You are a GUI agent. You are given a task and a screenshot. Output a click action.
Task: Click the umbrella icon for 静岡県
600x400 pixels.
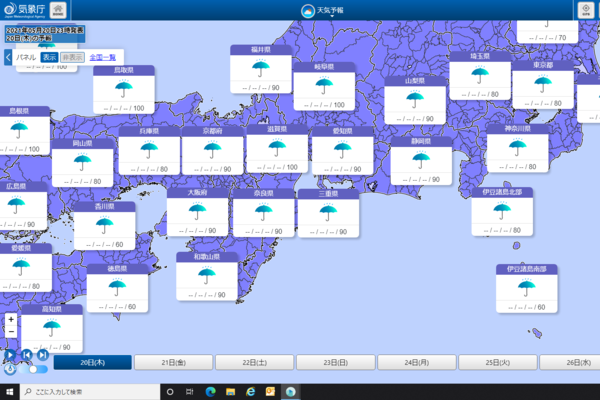coord(421,160)
